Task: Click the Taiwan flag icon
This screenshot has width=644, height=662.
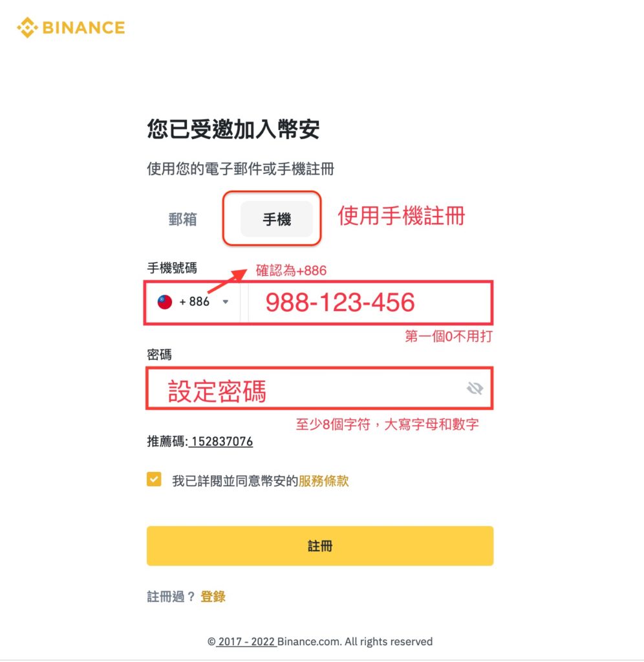Action: tap(165, 302)
